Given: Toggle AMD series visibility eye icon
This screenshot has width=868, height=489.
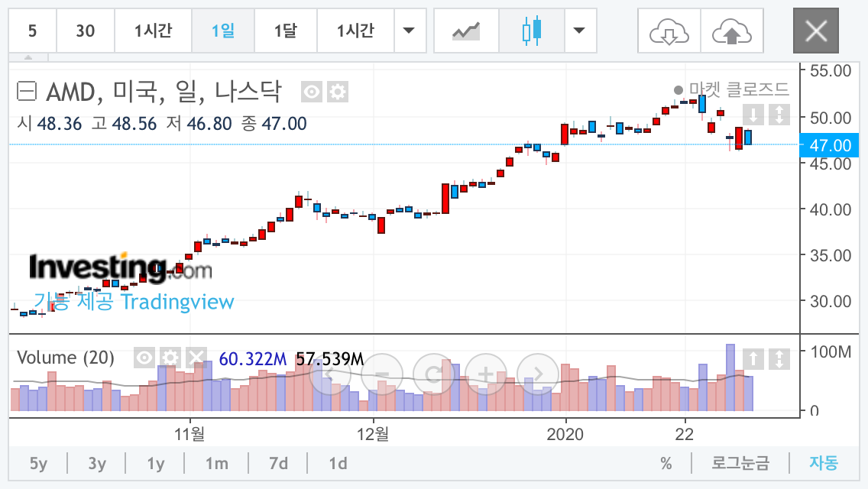Looking at the screenshot, I should click(312, 92).
